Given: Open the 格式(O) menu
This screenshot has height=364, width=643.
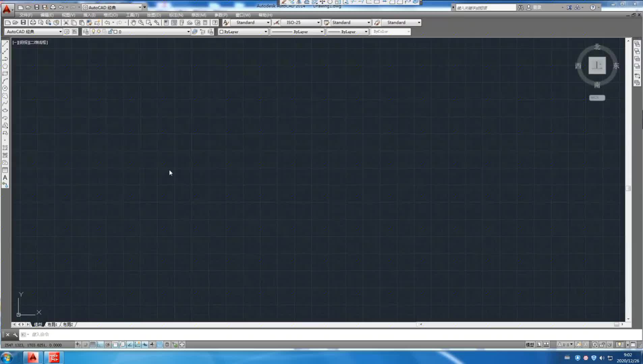Looking at the screenshot, I should point(110,15).
